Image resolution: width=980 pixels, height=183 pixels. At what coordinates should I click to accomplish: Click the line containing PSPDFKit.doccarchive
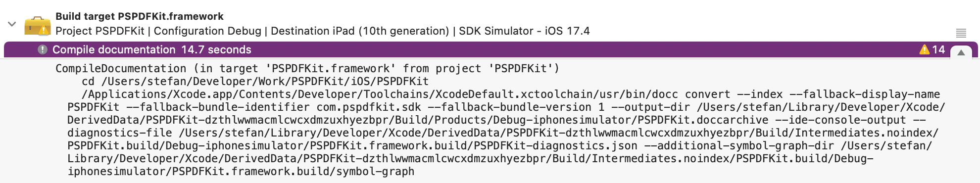496,120
